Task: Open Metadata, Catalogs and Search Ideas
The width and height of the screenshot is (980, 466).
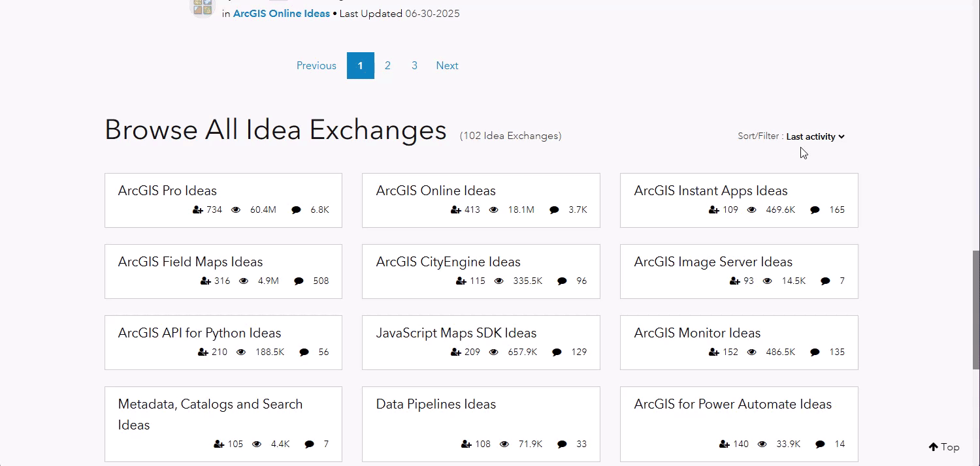Action: [x=210, y=414]
